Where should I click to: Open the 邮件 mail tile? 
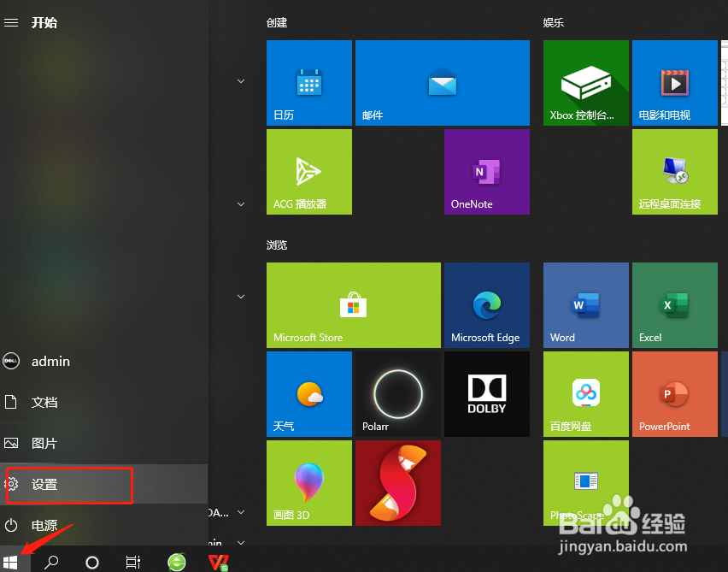(x=443, y=83)
